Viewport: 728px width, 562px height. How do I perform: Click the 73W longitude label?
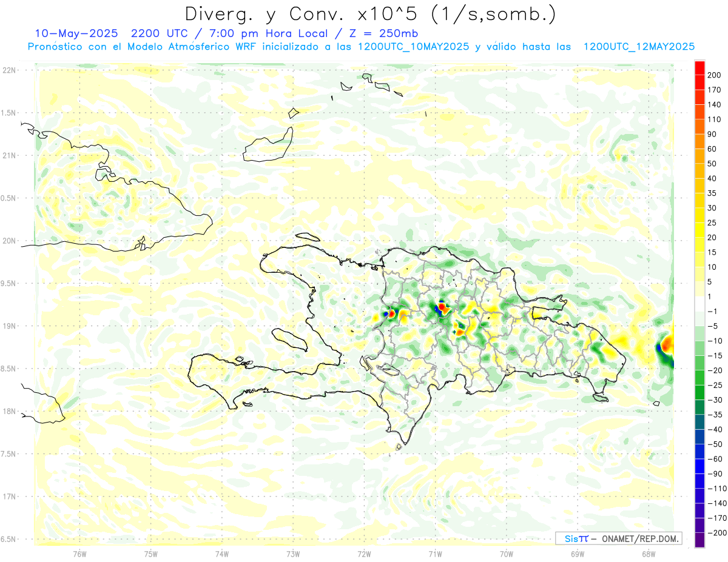293,554
